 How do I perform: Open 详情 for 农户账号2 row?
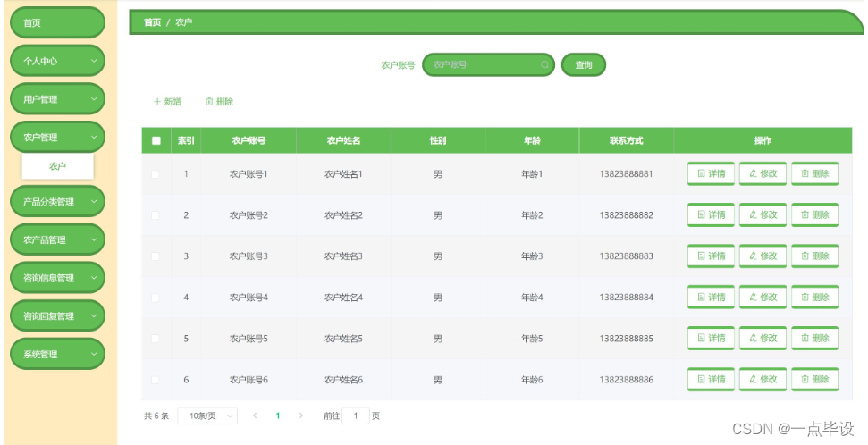[x=711, y=214]
